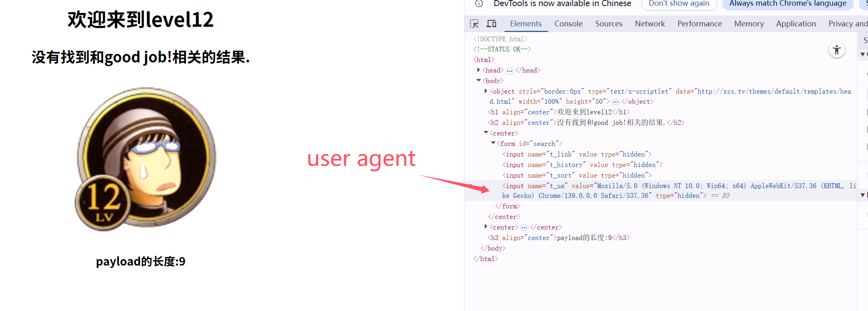
Task: Click the page heading "欢迎来到level12"
Action: pyautogui.click(x=140, y=19)
